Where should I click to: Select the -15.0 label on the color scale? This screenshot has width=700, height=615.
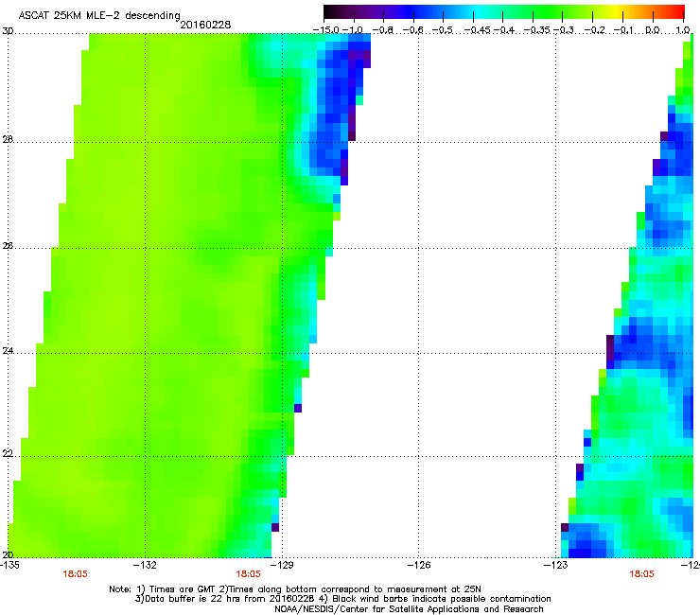pyautogui.click(x=326, y=30)
